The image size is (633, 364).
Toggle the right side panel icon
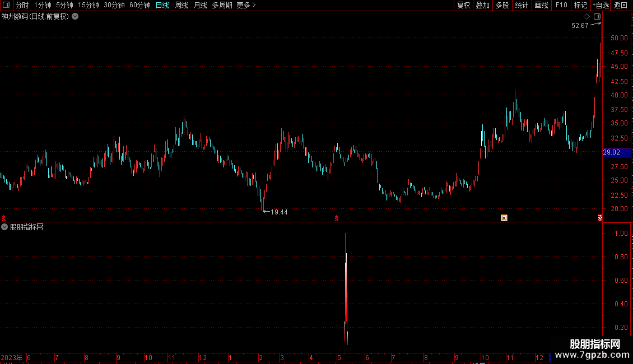(597, 17)
